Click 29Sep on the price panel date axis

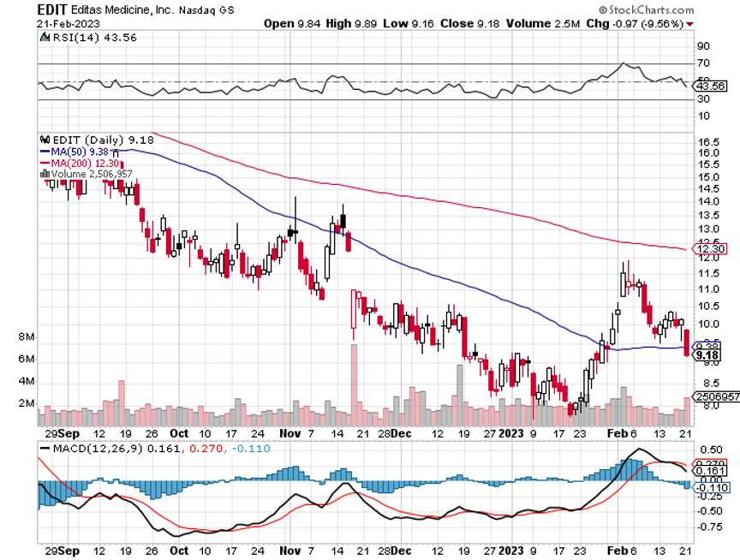tap(62, 433)
